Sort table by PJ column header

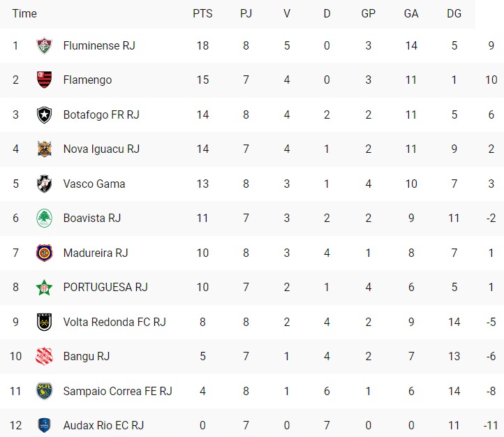(246, 13)
